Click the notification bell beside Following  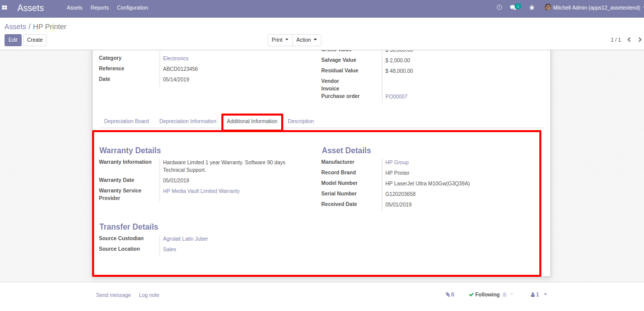[505, 295]
